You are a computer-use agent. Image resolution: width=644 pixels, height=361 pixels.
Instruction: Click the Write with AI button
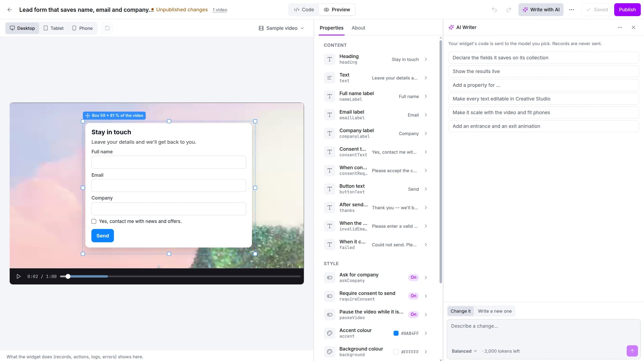(x=541, y=10)
